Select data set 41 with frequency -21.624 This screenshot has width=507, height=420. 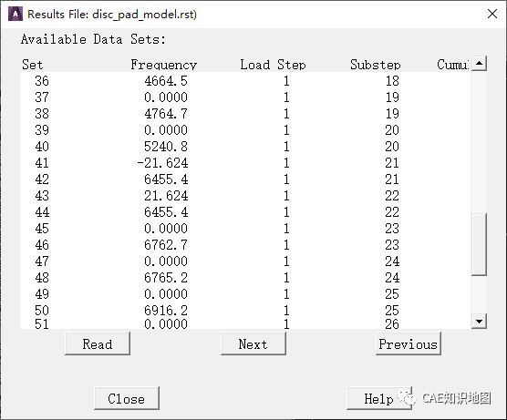(x=245, y=163)
